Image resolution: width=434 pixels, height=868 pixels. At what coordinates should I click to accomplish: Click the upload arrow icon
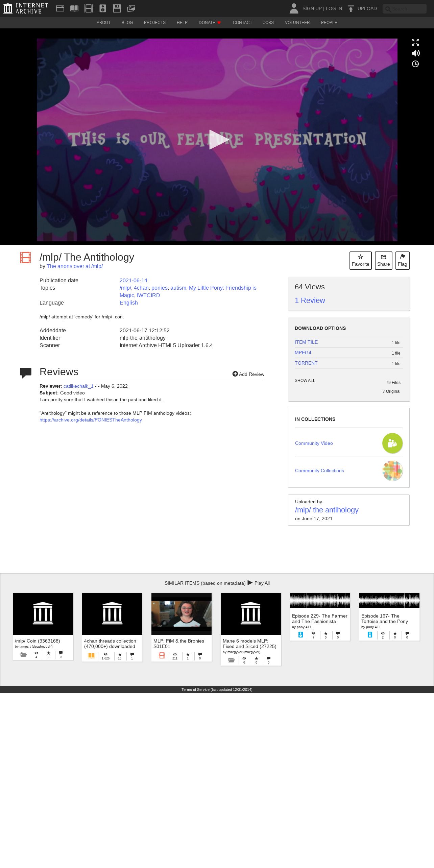(351, 8)
